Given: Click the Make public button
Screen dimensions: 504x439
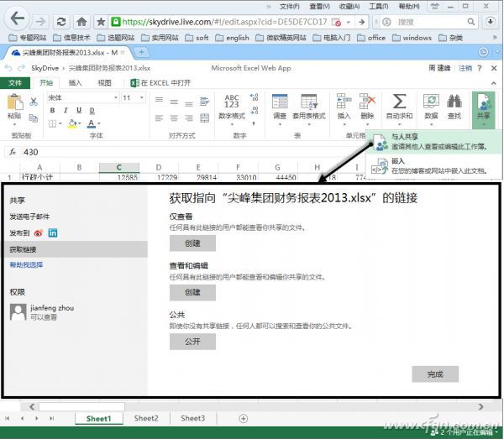Looking at the screenshot, I should (192, 342).
